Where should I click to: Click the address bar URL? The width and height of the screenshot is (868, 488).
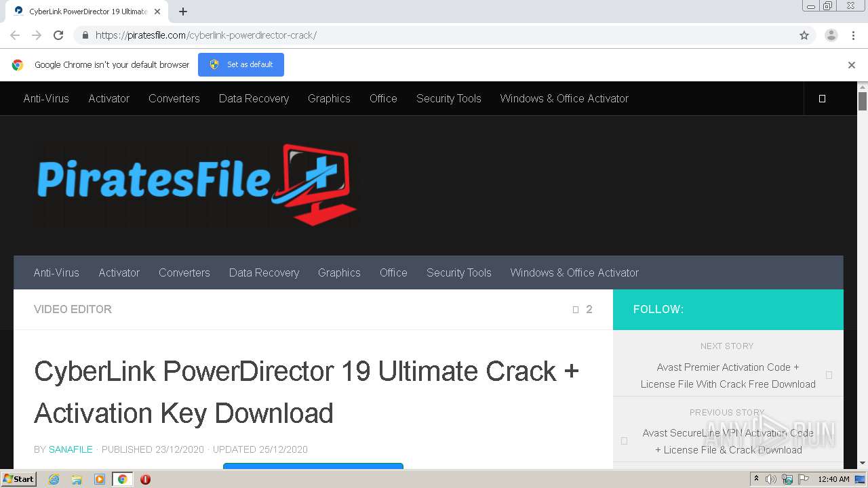pos(205,35)
